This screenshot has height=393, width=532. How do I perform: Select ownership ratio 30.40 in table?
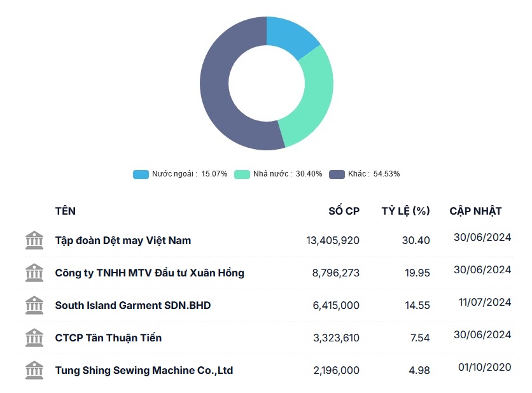point(416,241)
